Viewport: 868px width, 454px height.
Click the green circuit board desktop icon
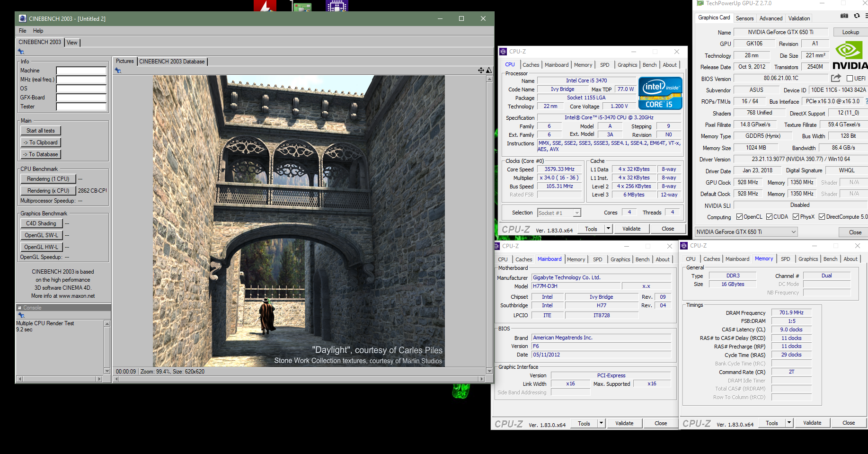[x=302, y=6]
